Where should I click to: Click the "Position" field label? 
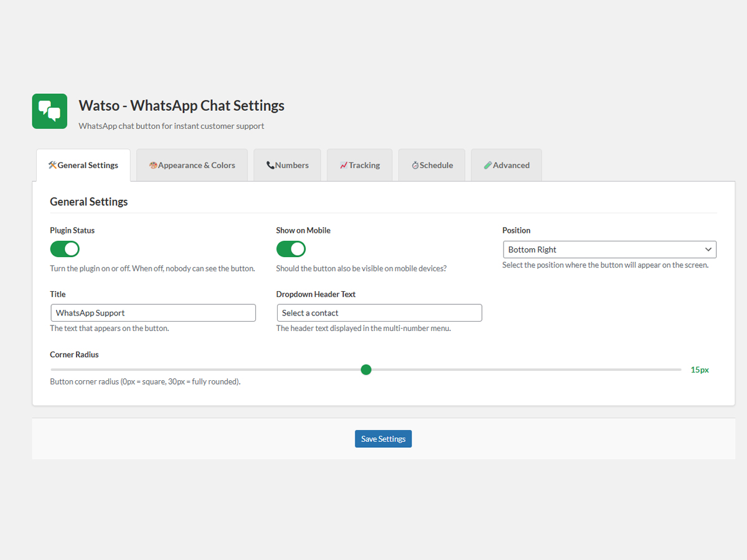coord(517,230)
